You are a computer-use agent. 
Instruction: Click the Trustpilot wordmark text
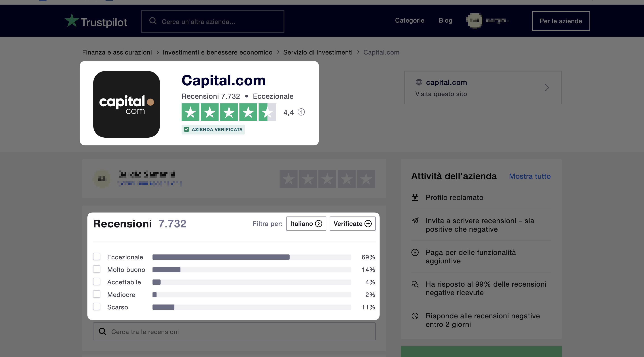coord(104,22)
